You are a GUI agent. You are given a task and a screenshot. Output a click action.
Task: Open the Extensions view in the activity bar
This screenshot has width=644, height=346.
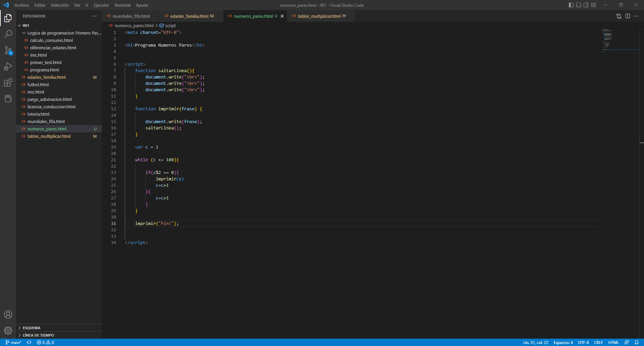coord(8,82)
